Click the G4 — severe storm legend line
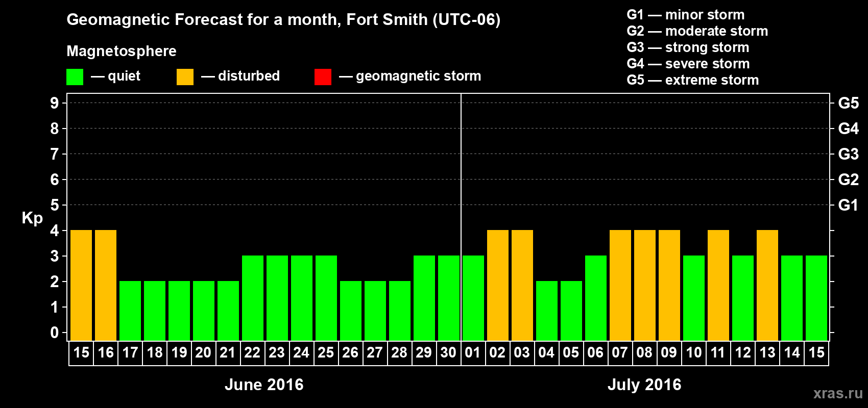Screen dimensions: 868x408 688,64
